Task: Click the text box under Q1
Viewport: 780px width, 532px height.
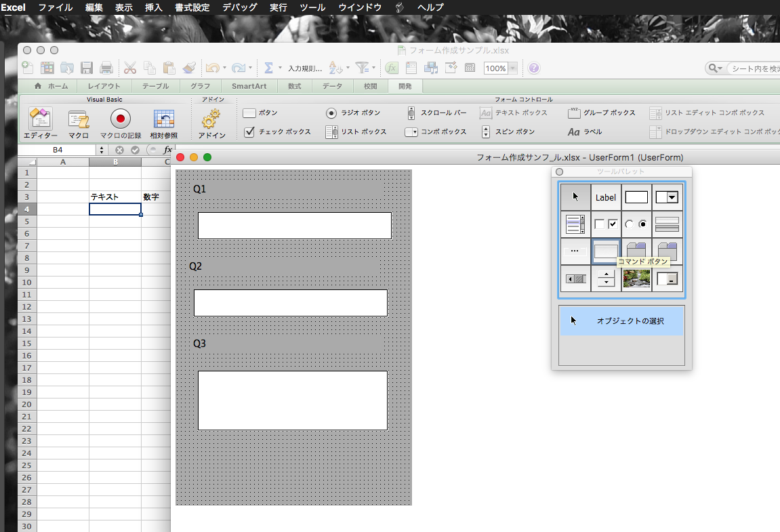Action: [294, 226]
